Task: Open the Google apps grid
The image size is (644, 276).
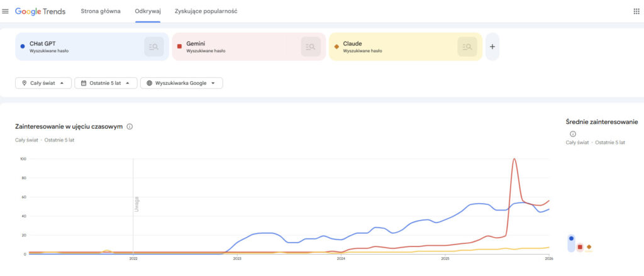Action: point(636,11)
